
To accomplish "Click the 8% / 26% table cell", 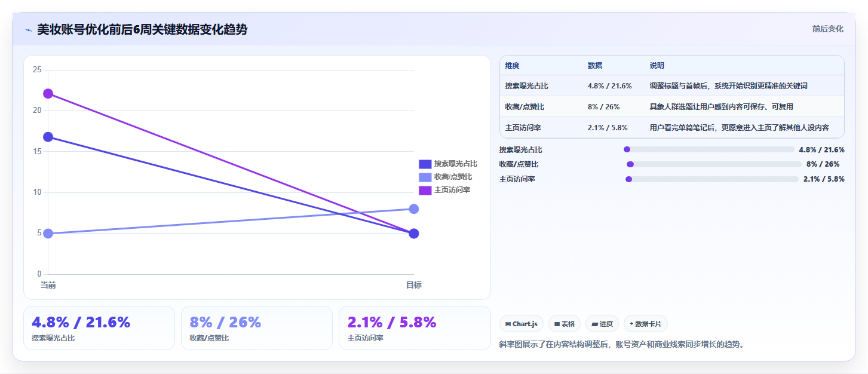I will (x=603, y=107).
